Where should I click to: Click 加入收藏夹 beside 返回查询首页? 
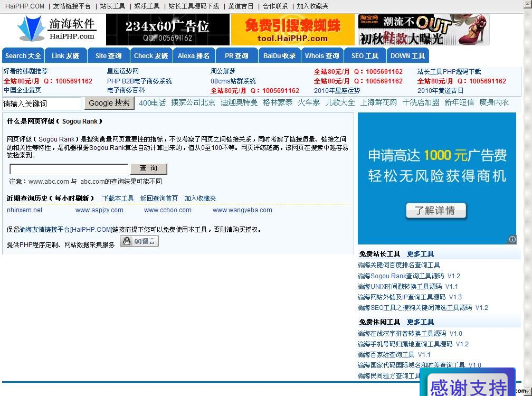tap(200, 198)
